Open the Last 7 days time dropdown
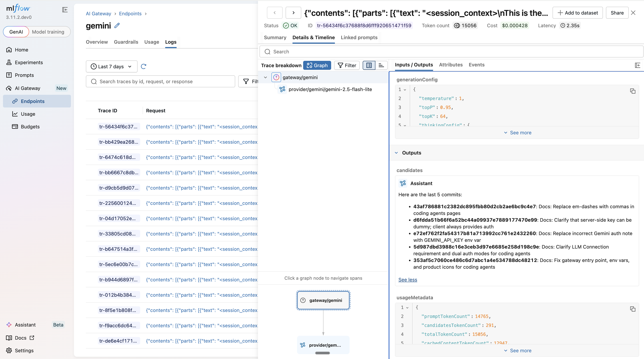Viewport: 644px width, 359px height. 111,66
